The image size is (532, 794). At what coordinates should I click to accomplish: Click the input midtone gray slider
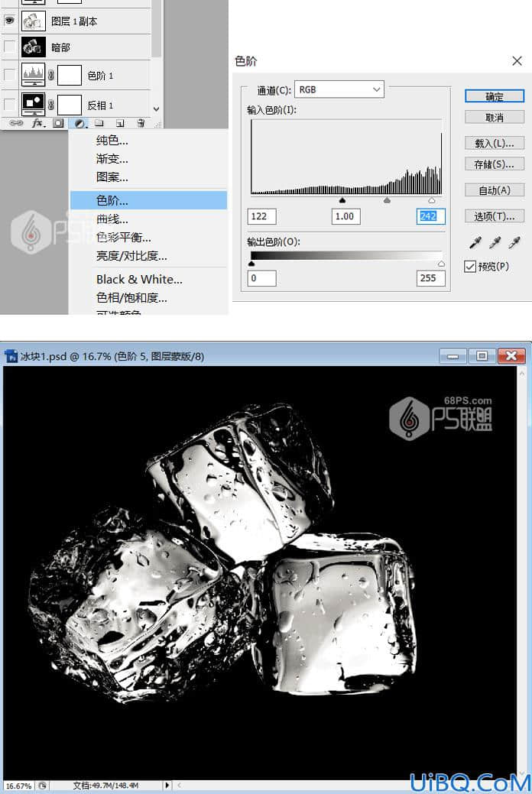click(x=387, y=200)
